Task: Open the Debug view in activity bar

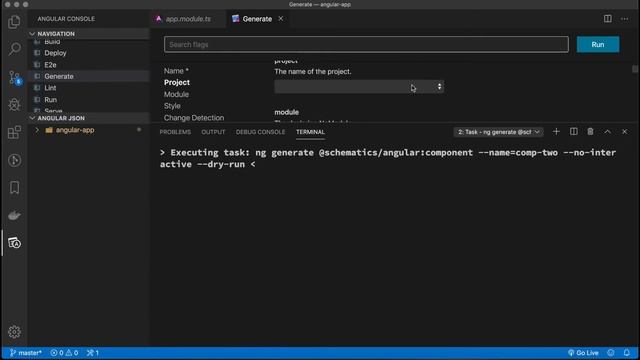Action: pos(14,104)
